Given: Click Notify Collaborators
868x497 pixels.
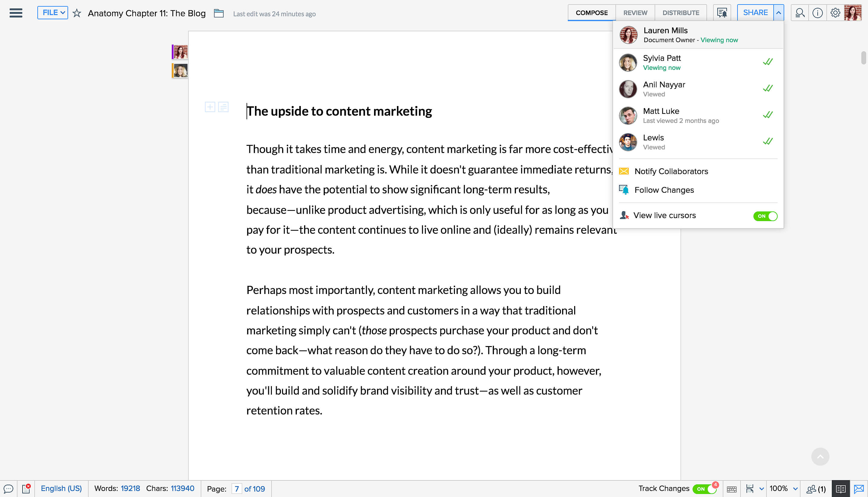Looking at the screenshot, I should [x=671, y=171].
